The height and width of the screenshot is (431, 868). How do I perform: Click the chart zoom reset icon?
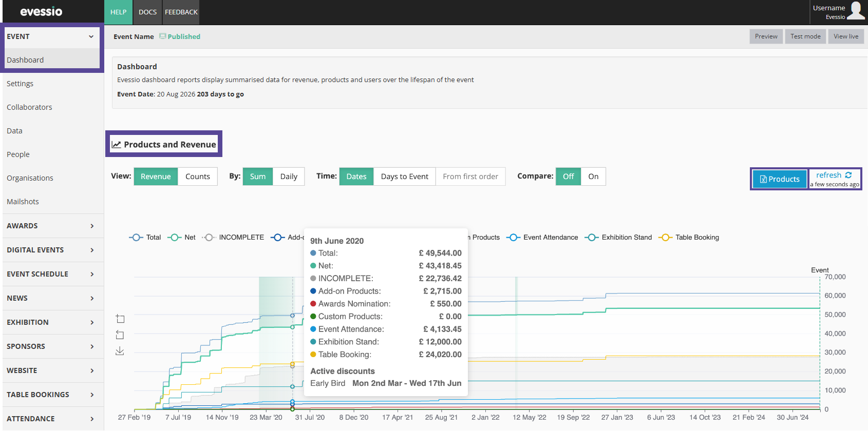(120, 335)
